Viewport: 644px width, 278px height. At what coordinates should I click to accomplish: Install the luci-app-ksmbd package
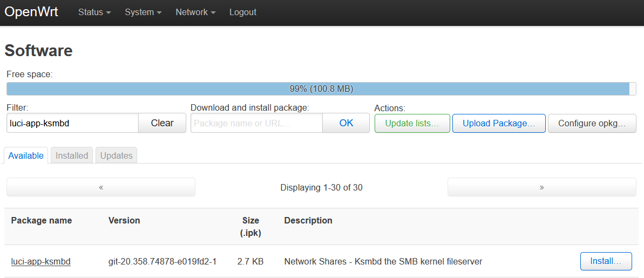[606, 261]
